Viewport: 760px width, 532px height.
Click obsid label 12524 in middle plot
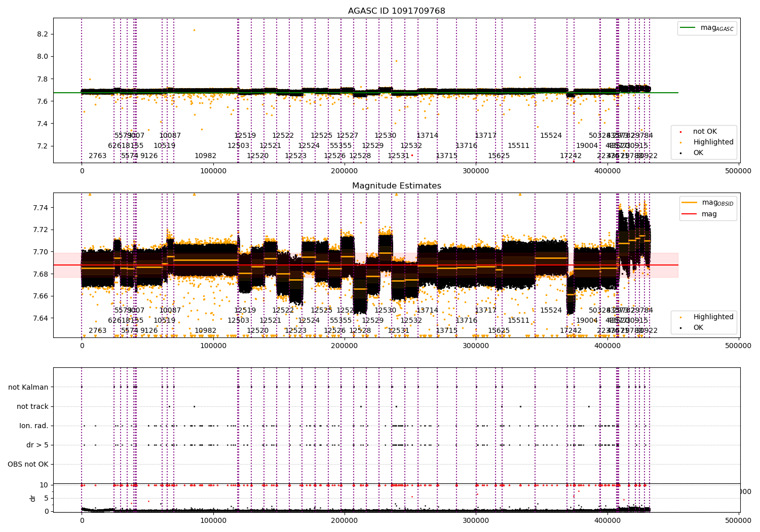(x=309, y=321)
